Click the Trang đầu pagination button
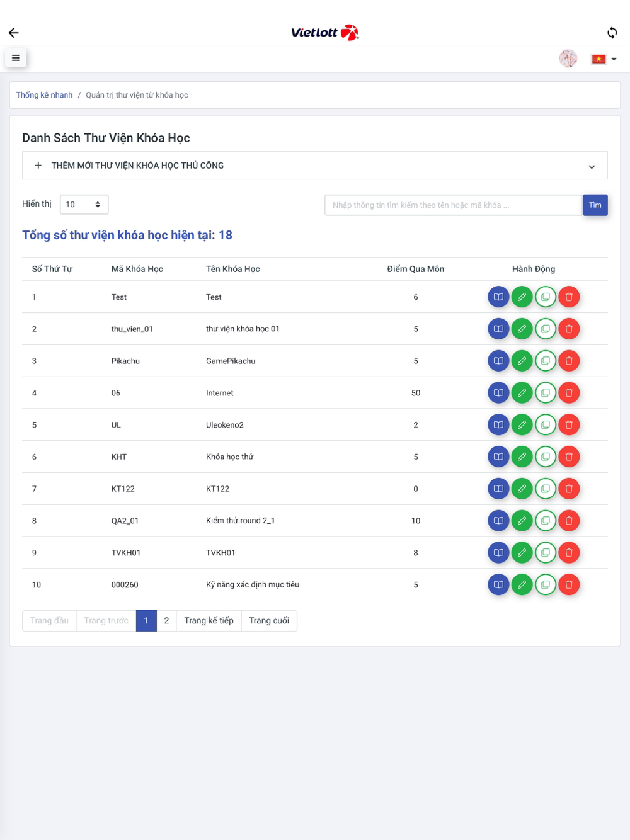 pyautogui.click(x=49, y=621)
